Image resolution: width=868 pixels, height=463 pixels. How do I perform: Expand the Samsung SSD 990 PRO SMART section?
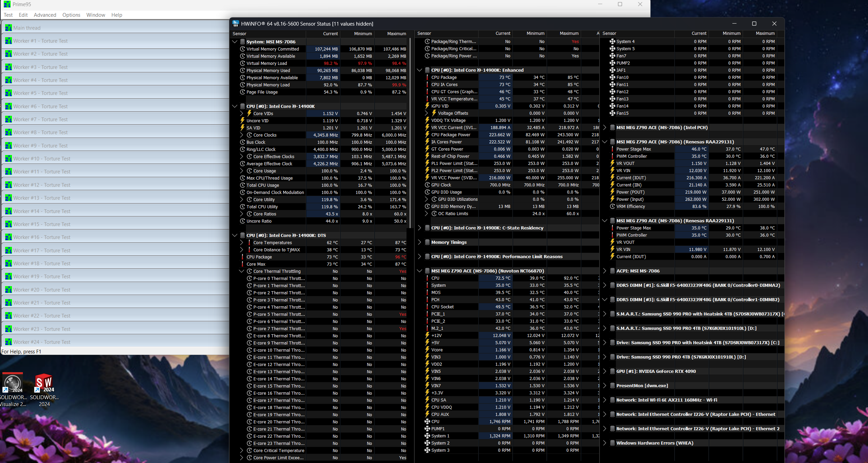point(604,314)
